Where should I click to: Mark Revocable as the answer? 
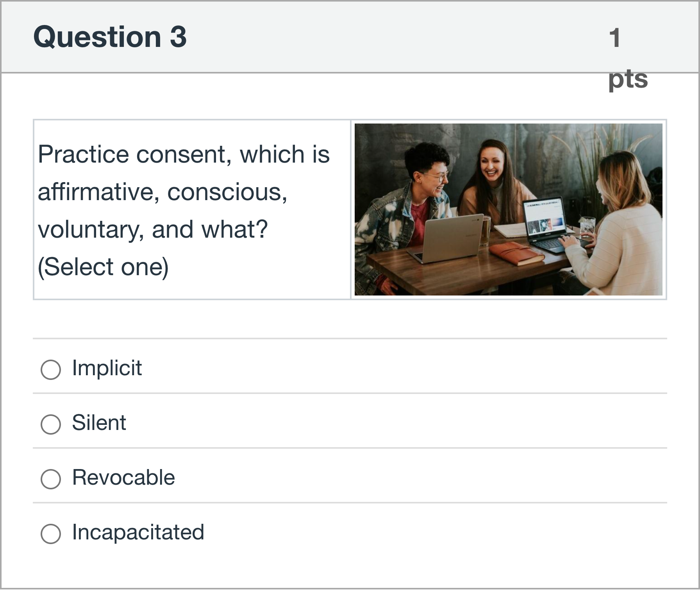click(x=51, y=479)
